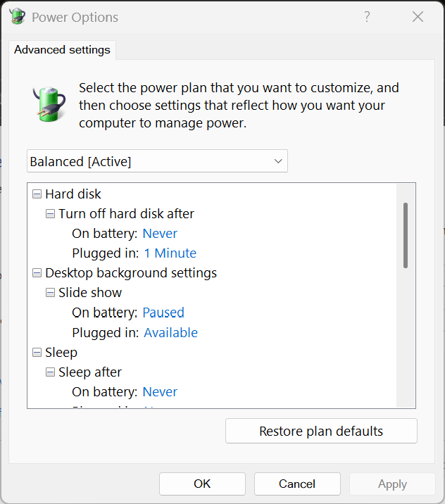Click Restore plan defaults button
Screen dimensions: 445x504
point(321,431)
